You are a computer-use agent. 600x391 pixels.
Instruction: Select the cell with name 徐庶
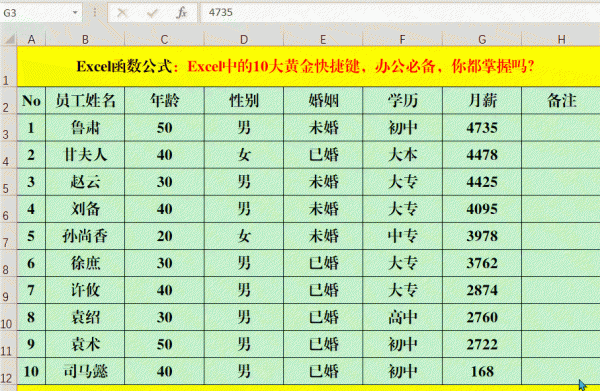pos(85,263)
